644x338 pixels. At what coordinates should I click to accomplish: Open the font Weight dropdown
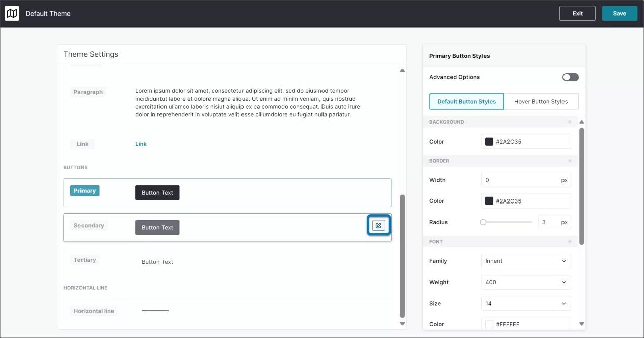[526, 282]
